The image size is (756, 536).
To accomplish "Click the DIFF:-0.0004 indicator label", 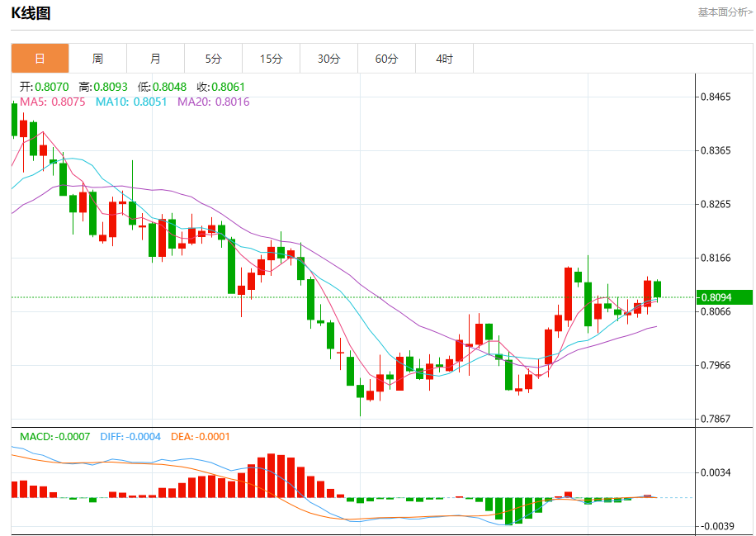I will (x=130, y=437).
